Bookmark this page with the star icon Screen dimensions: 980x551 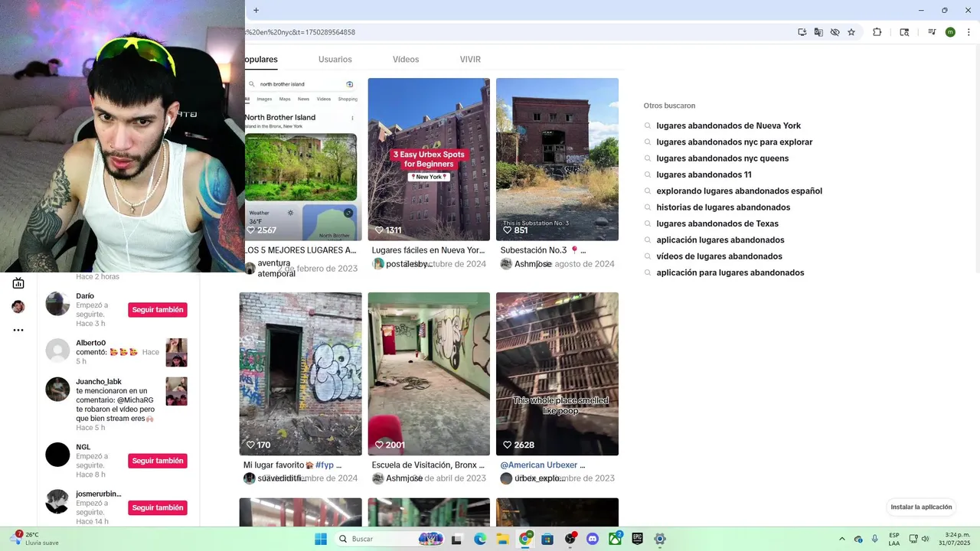click(851, 32)
